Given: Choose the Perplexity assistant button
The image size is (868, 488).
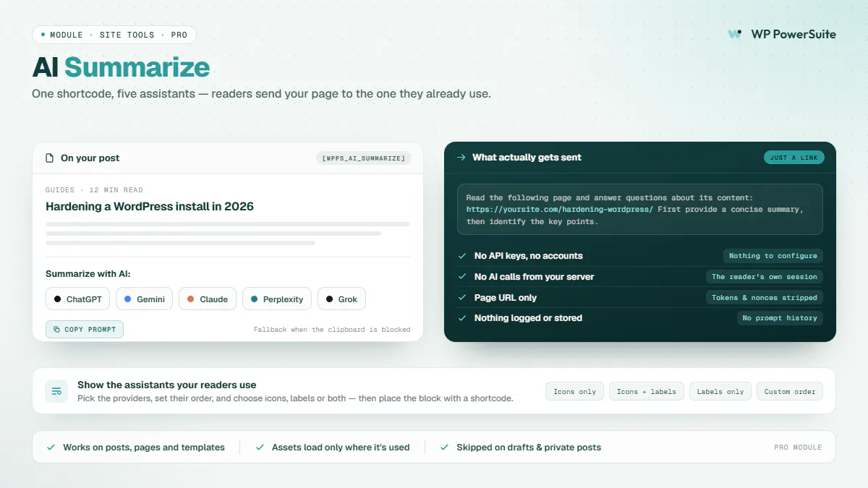Looking at the screenshot, I should pos(277,299).
